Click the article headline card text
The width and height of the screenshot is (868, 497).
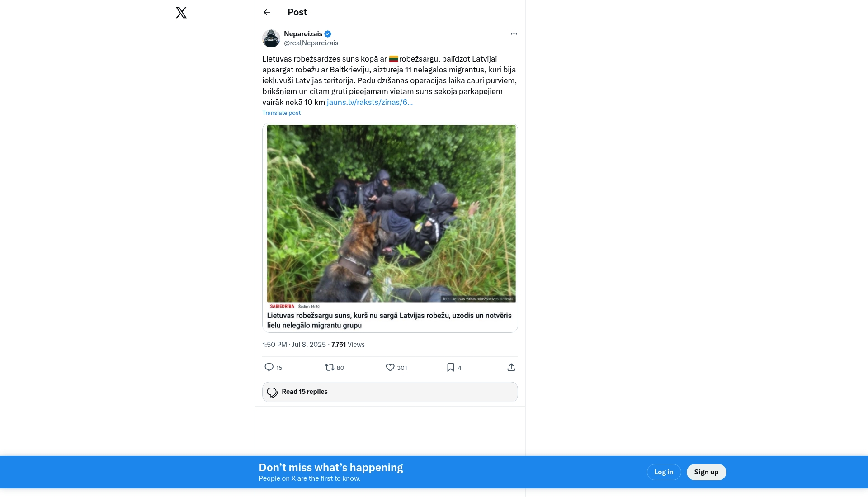pos(389,320)
